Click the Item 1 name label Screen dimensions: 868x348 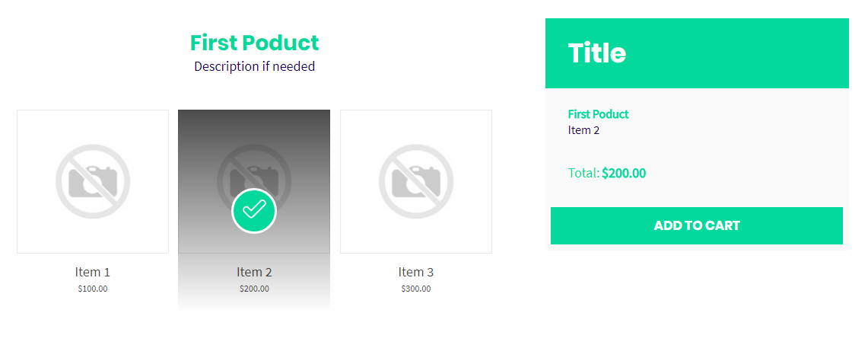93,272
